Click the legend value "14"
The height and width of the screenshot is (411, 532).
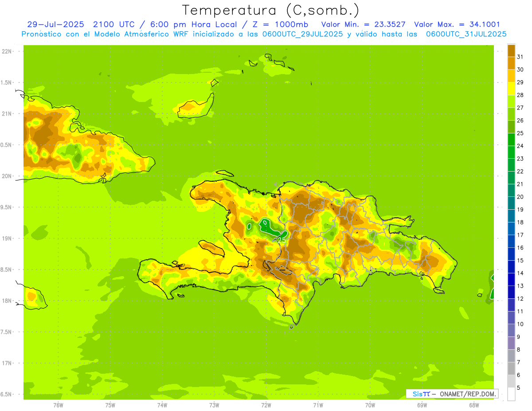pos(520,274)
